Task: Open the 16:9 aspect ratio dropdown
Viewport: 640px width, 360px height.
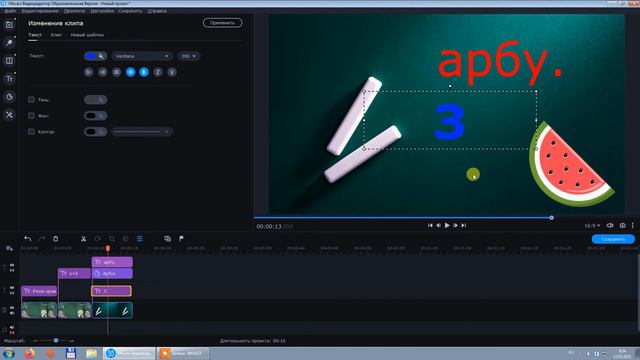Action: [x=592, y=225]
